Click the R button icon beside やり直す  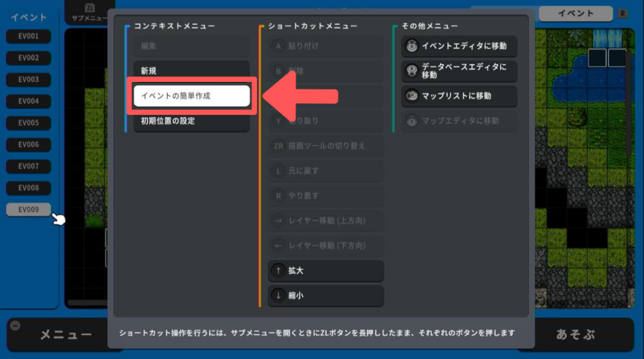tap(279, 196)
